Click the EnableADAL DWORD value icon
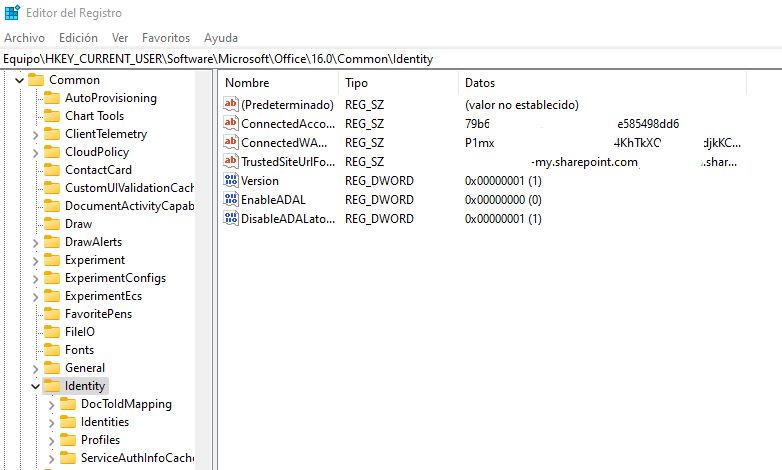 230,199
